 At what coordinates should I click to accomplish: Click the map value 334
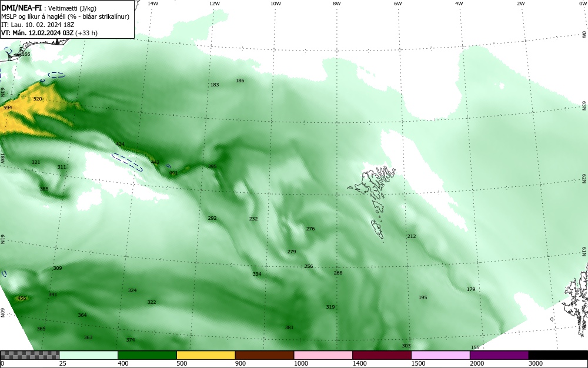257,274
